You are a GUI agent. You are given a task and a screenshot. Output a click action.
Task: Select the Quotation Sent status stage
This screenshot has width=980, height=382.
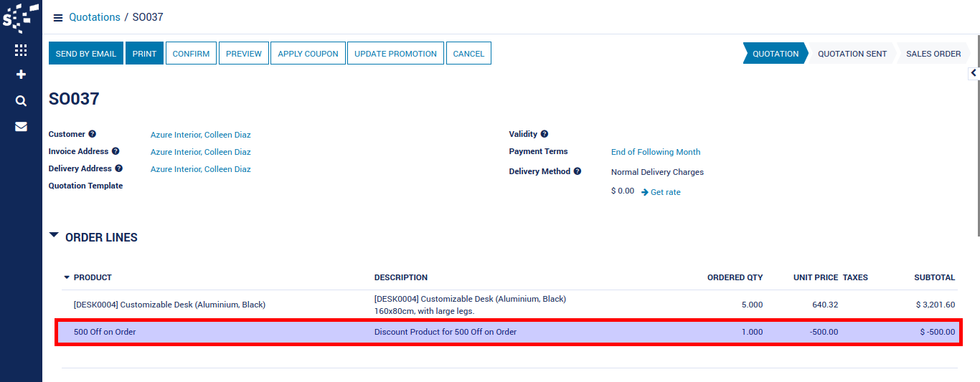click(852, 54)
